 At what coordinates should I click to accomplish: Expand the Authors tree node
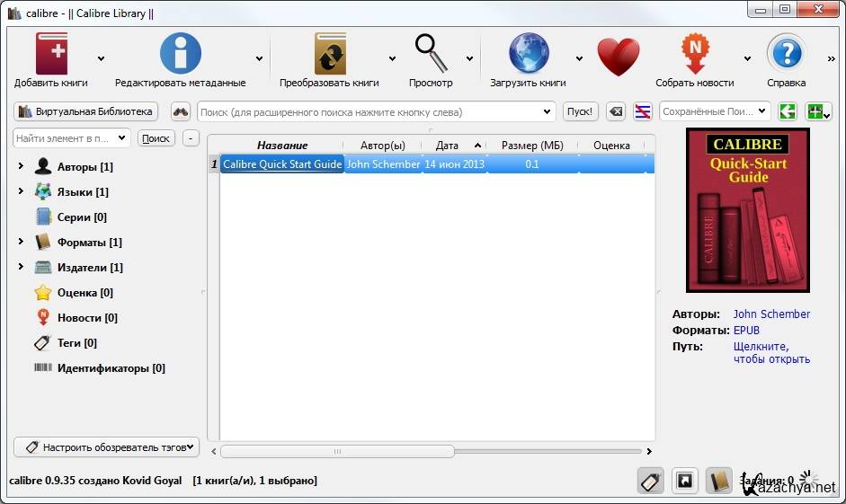pos(21,167)
